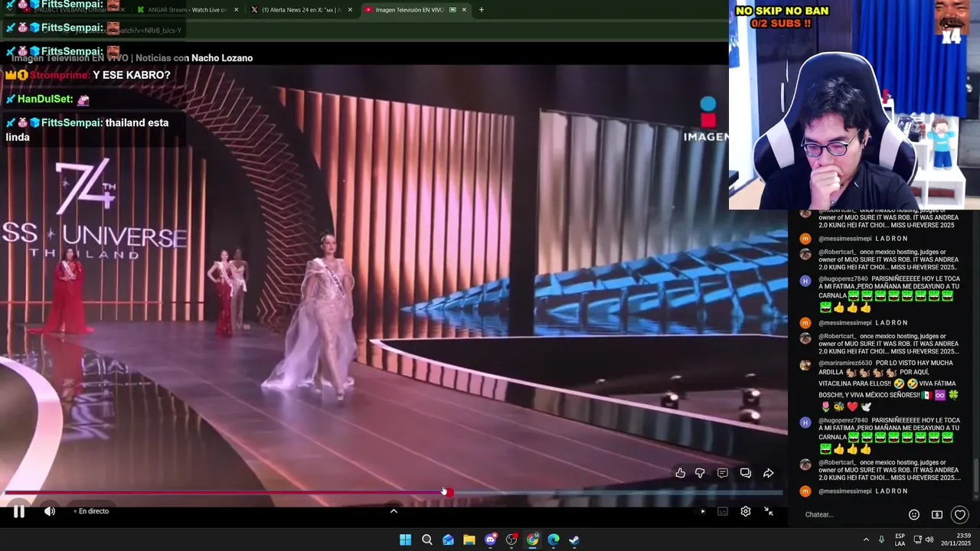Open Google Chrome from the taskbar
Image resolution: width=980 pixels, height=551 pixels.
pyautogui.click(x=533, y=540)
